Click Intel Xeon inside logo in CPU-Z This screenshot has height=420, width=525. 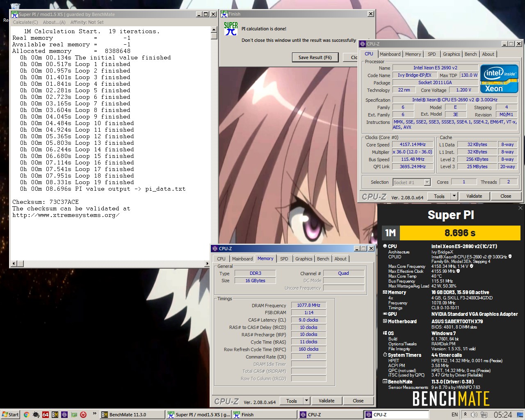(499, 78)
